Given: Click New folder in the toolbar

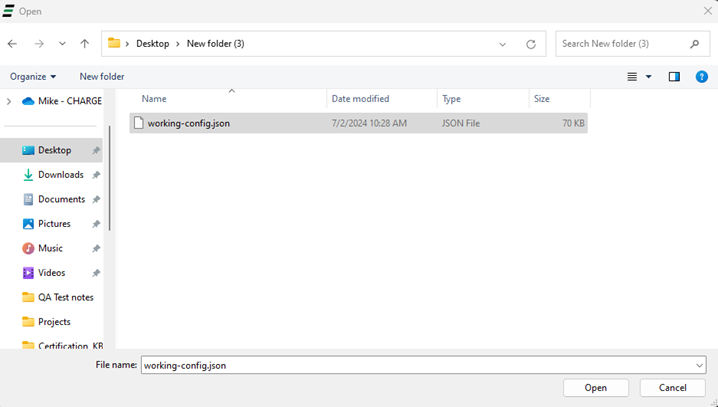Looking at the screenshot, I should pos(102,76).
